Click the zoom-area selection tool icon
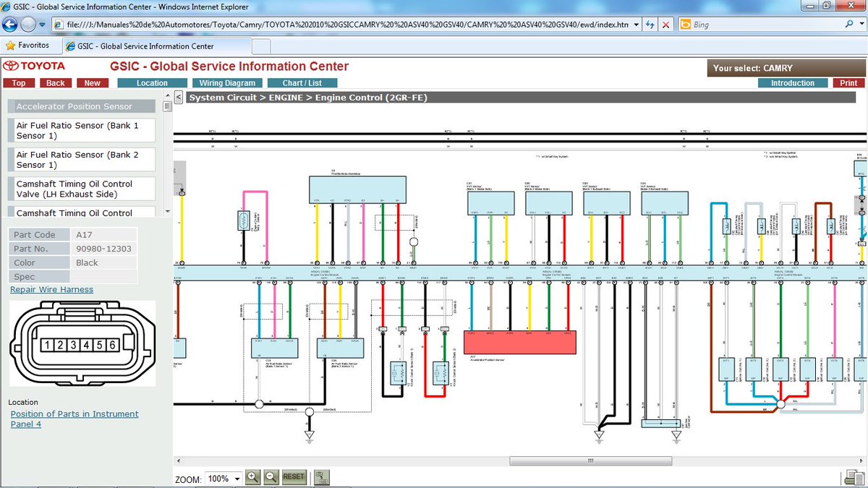The width and height of the screenshot is (868, 488). (322, 477)
